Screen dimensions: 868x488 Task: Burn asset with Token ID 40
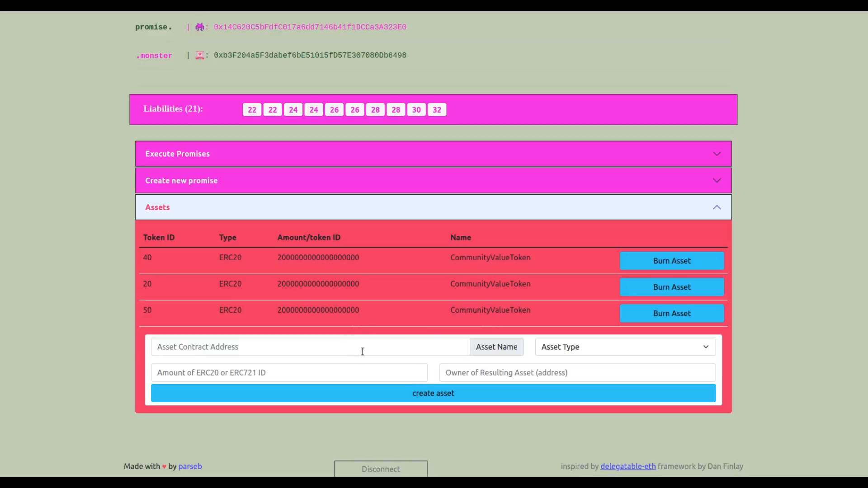coord(671,261)
